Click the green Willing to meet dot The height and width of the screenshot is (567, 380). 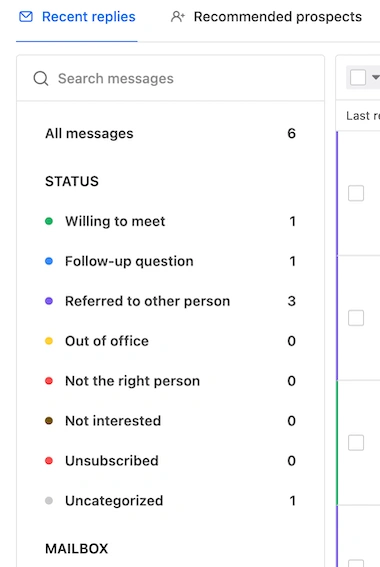click(x=49, y=221)
